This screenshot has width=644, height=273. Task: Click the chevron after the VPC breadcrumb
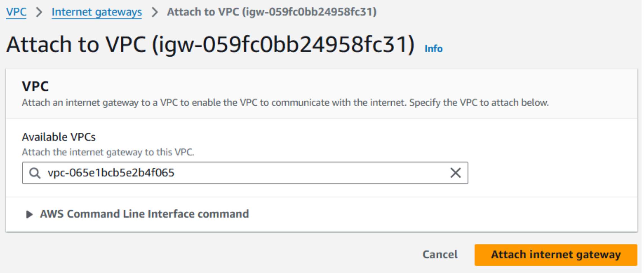(39, 12)
